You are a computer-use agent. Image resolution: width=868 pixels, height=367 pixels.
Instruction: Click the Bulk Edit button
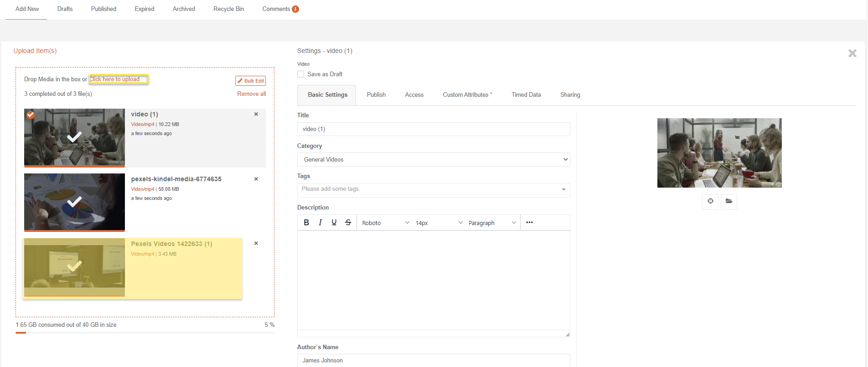250,81
